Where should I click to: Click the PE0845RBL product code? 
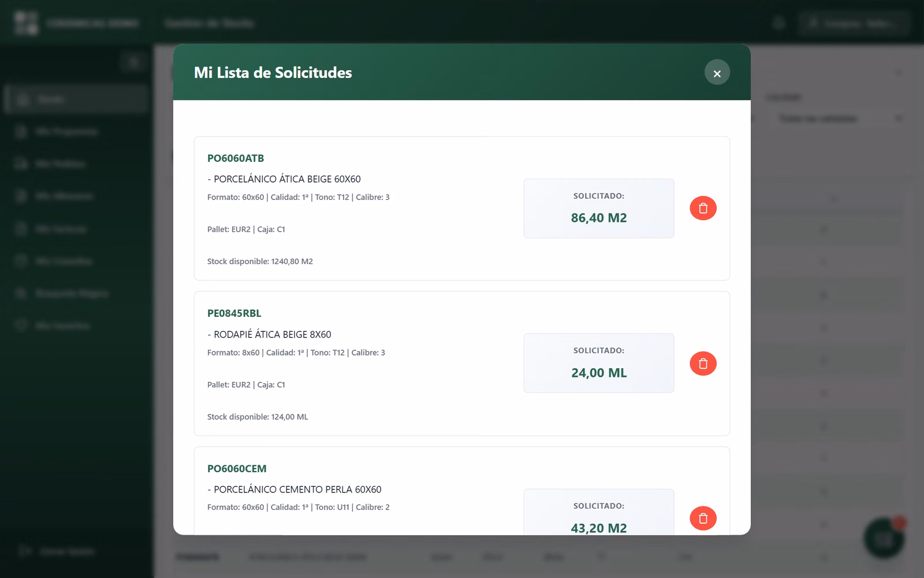click(x=234, y=313)
